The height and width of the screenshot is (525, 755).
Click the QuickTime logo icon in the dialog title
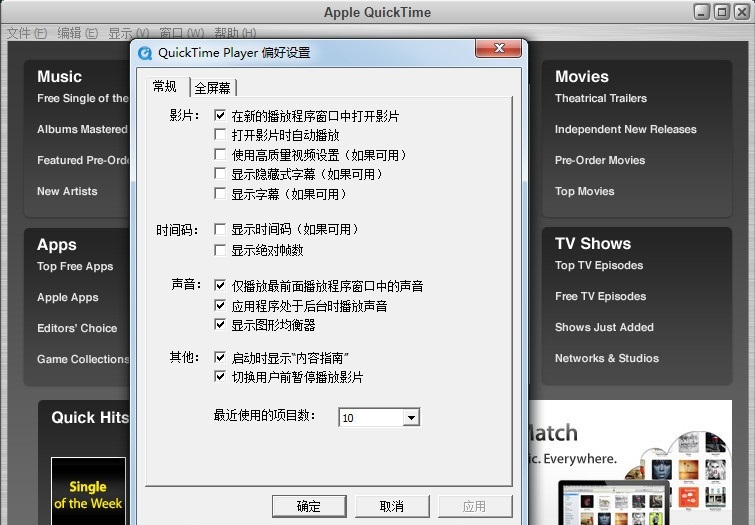[x=145, y=53]
